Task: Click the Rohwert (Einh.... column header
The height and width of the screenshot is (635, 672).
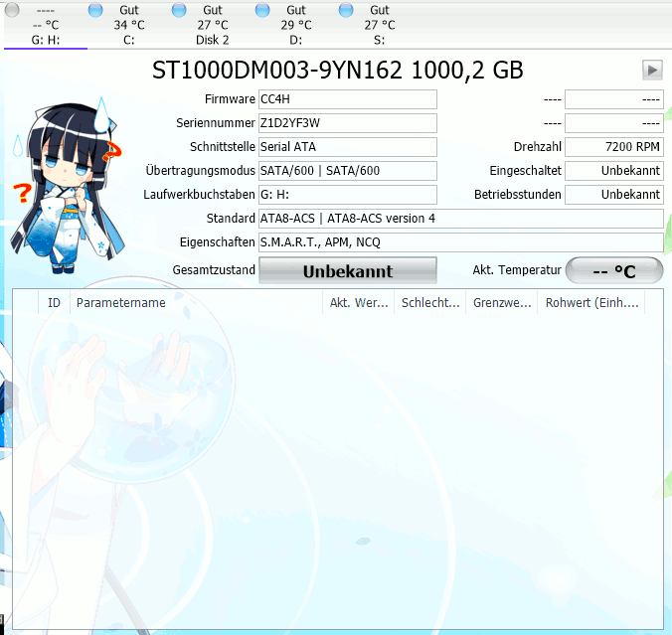Action: [x=591, y=303]
